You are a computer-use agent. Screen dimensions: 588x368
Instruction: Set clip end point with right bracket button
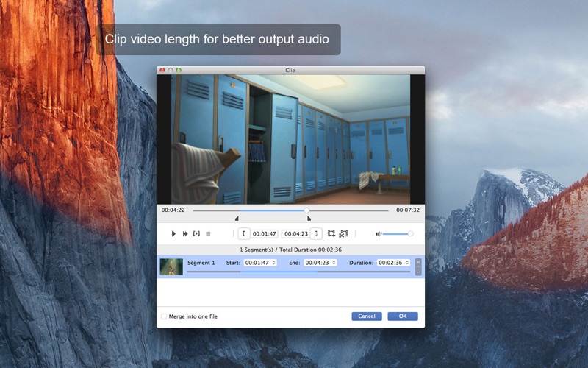point(316,233)
